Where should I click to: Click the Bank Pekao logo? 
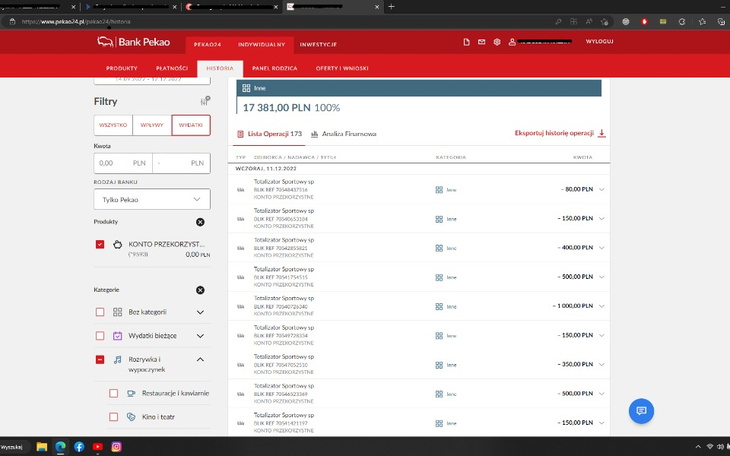point(133,42)
